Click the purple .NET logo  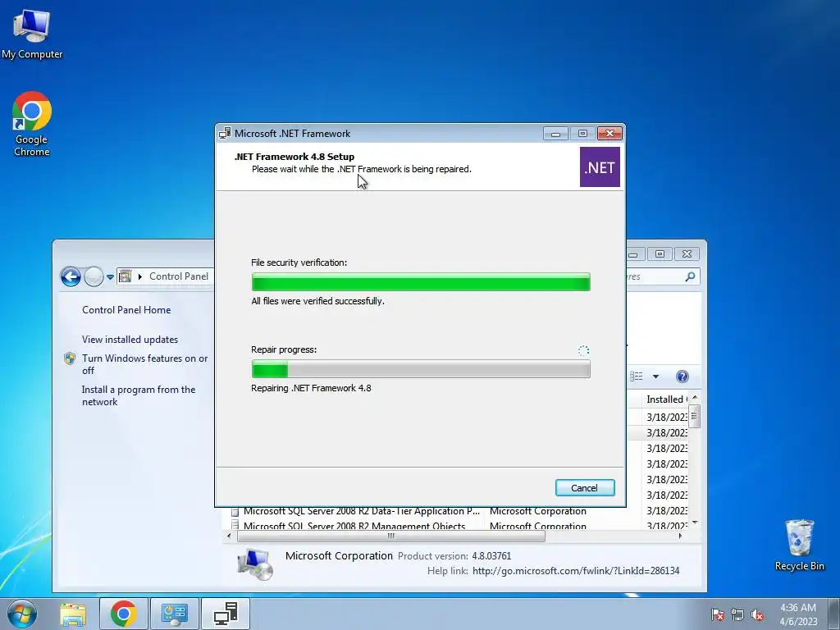click(x=600, y=167)
